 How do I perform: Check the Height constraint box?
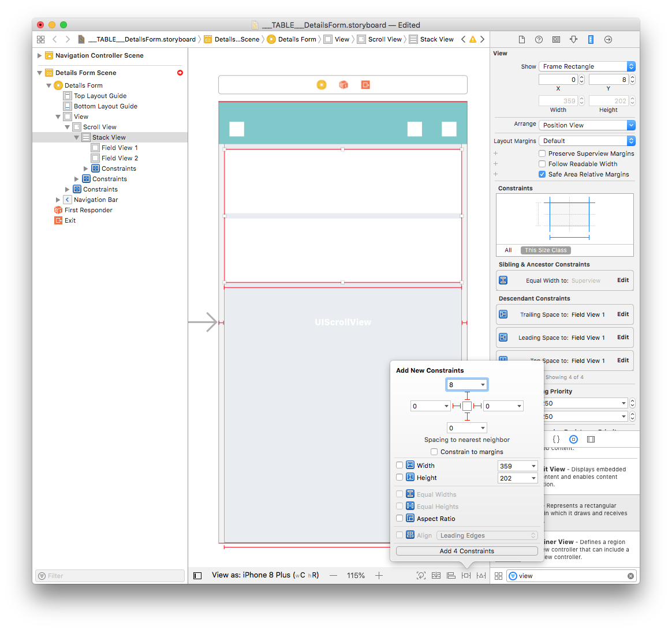point(400,477)
